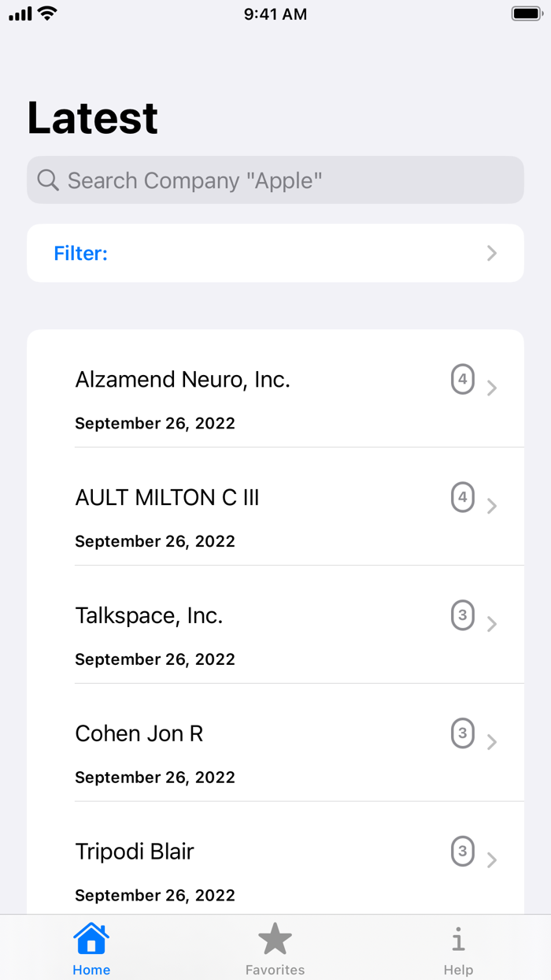Viewport: 551px width, 980px height.
Task: Open Cohen Jon R details via its chevron
Action: click(493, 742)
